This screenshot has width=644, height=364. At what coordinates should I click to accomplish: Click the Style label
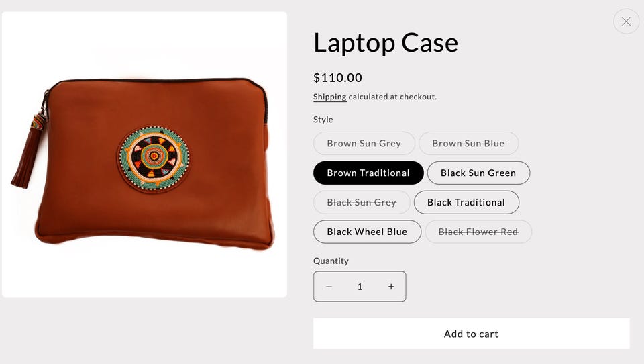pos(323,120)
